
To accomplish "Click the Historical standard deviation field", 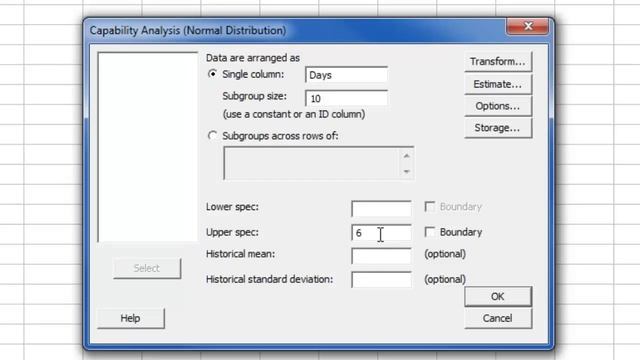I will [381, 280].
